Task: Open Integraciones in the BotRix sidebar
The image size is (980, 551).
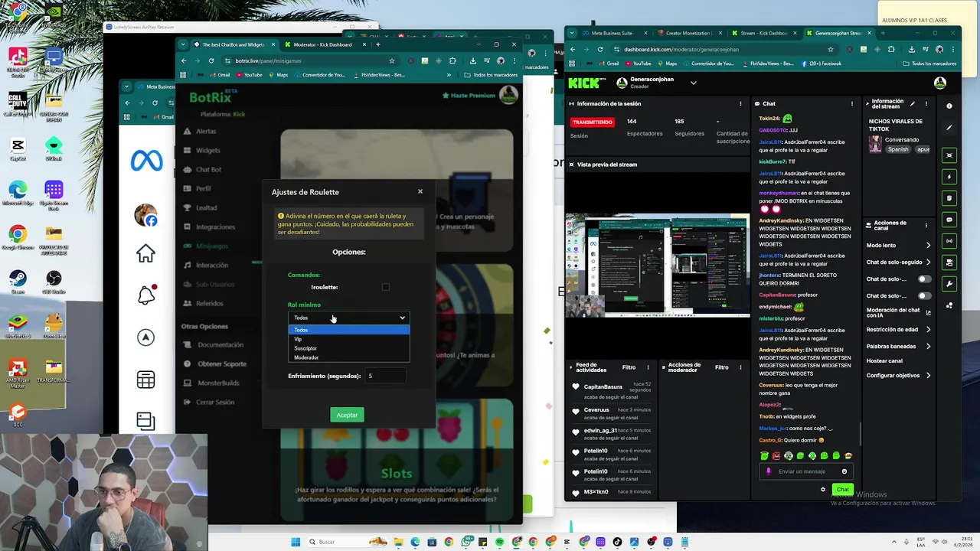Action: 215,227
